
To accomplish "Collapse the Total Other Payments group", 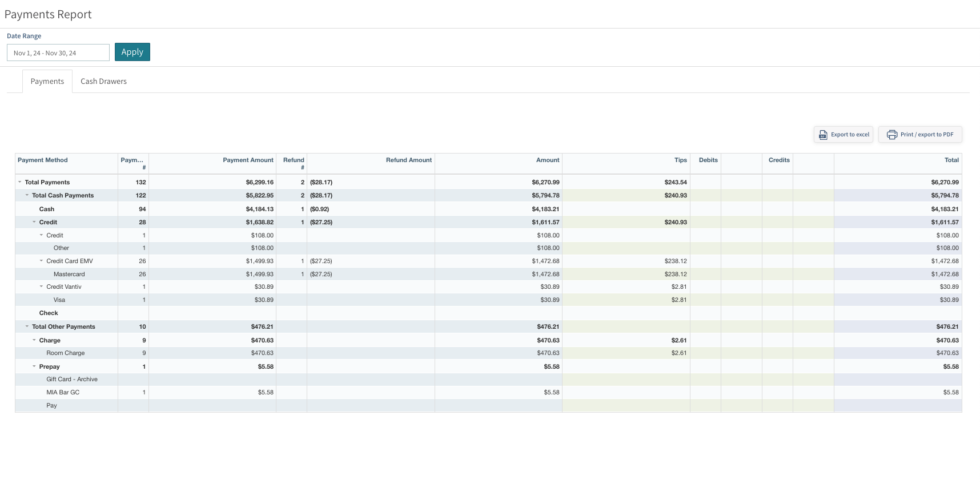I will [x=27, y=326].
